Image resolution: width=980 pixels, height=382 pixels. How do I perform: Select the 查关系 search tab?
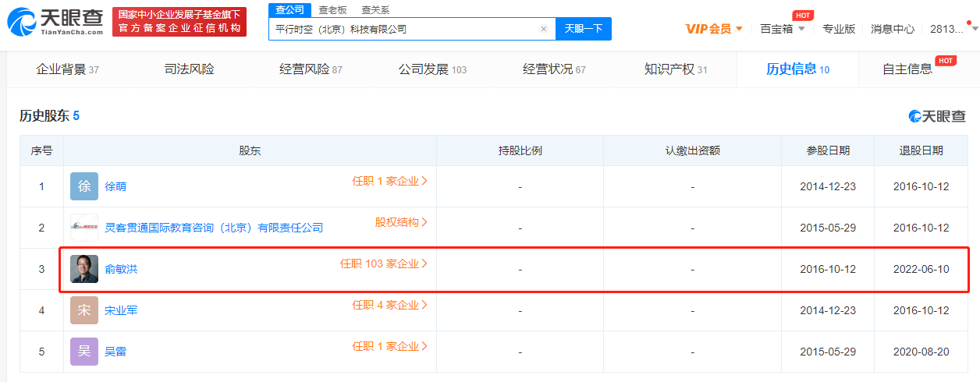(x=375, y=10)
